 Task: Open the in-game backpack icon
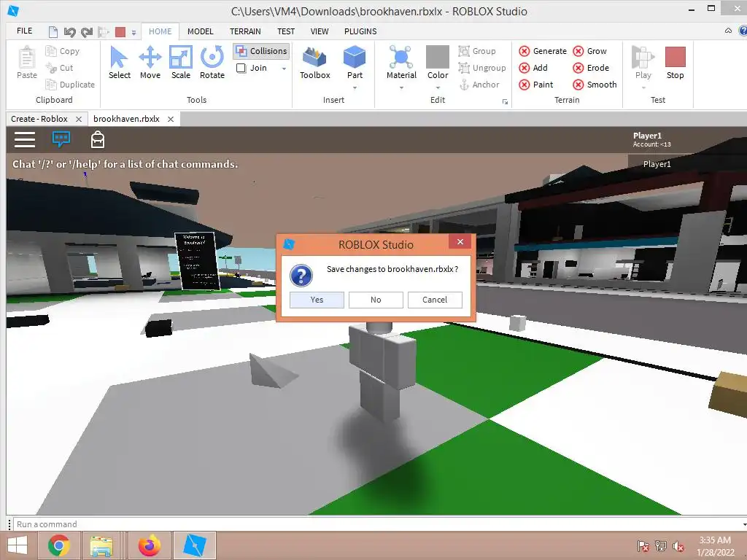tap(98, 139)
